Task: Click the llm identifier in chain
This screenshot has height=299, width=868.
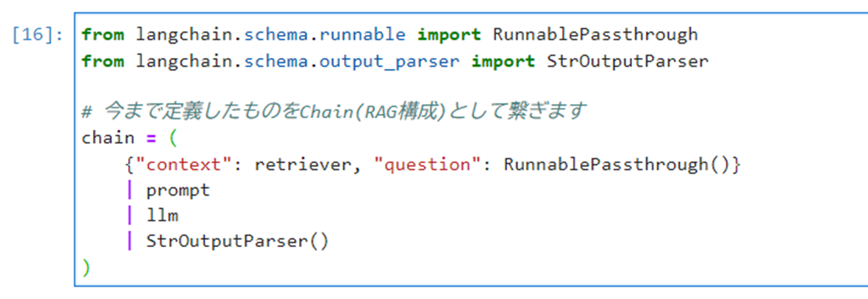Action: click(x=162, y=216)
